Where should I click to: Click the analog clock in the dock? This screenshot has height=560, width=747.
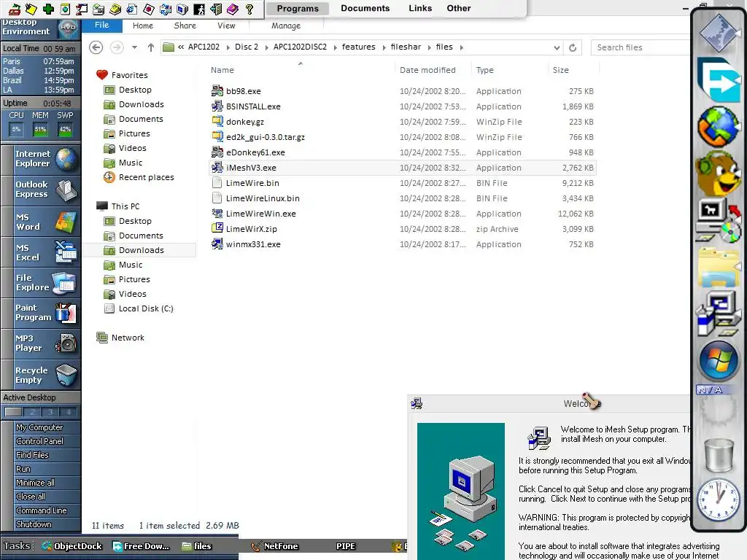click(719, 499)
